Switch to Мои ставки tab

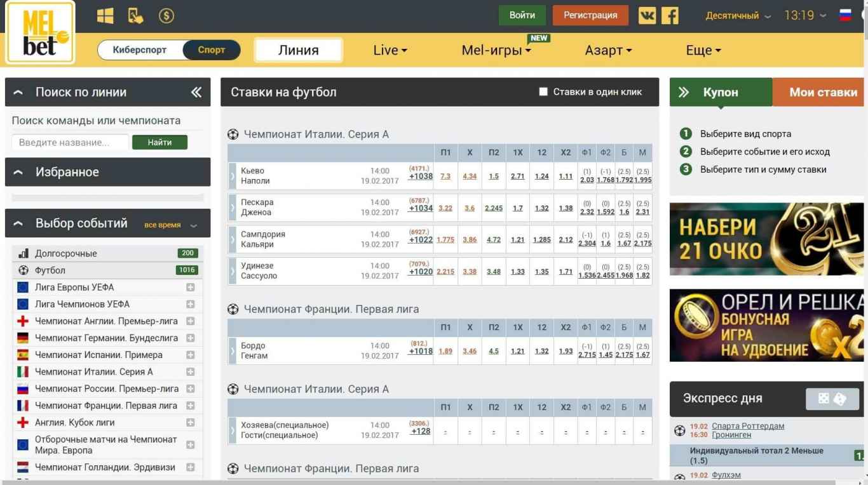click(x=822, y=92)
